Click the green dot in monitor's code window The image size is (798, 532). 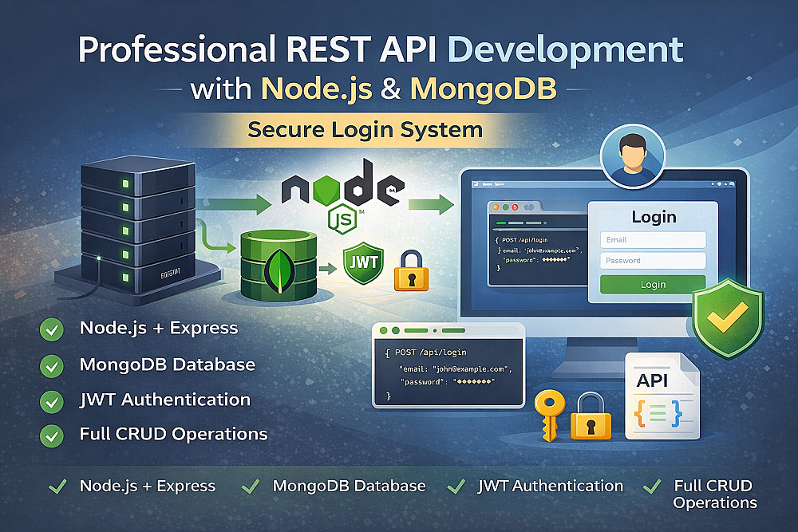coord(505,207)
